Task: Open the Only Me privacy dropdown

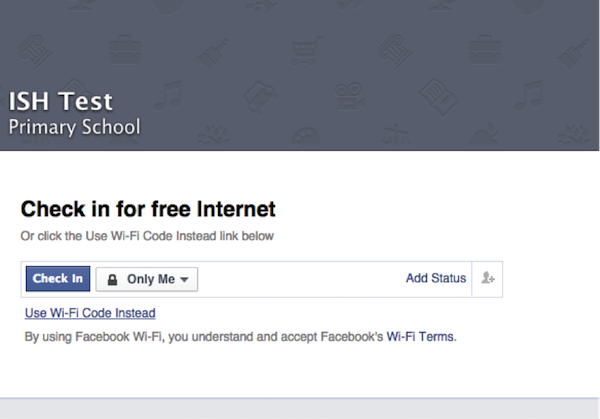Action: click(147, 279)
